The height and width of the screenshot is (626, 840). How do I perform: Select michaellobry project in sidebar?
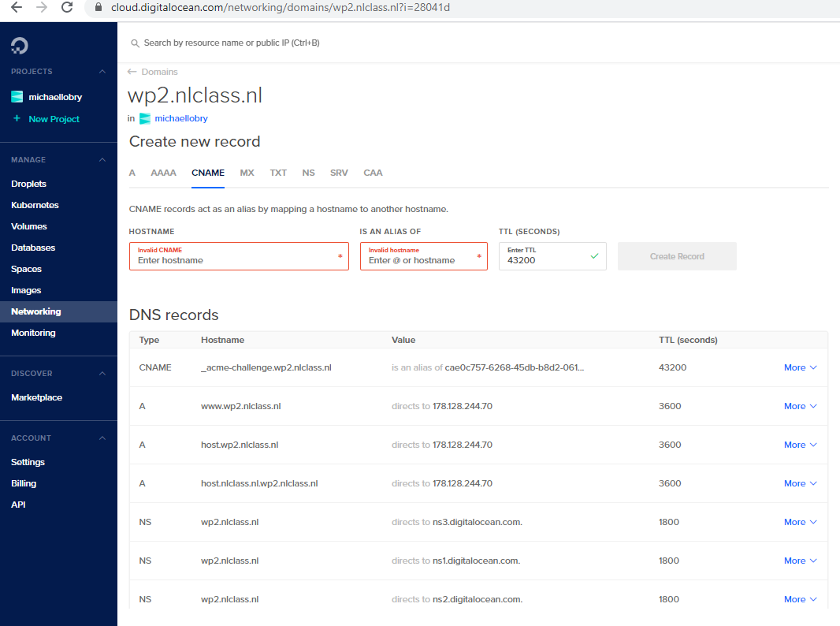click(x=55, y=97)
